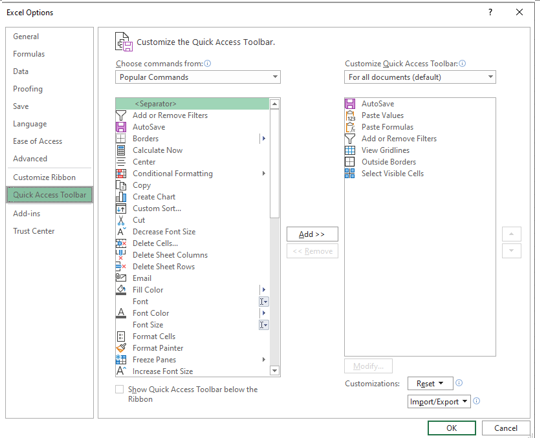The width and height of the screenshot is (540, 446).
Task: Select the Paste Values icon in toolbar list
Action: [x=350, y=115]
